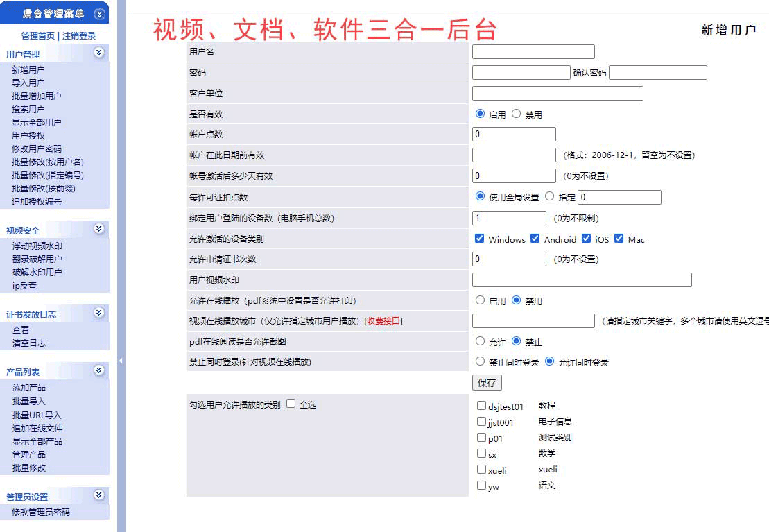Image resolution: width=769 pixels, height=532 pixels.
Task: Go to 显示全部产品 menu item
Action: pyautogui.click(x=37, y=441)
